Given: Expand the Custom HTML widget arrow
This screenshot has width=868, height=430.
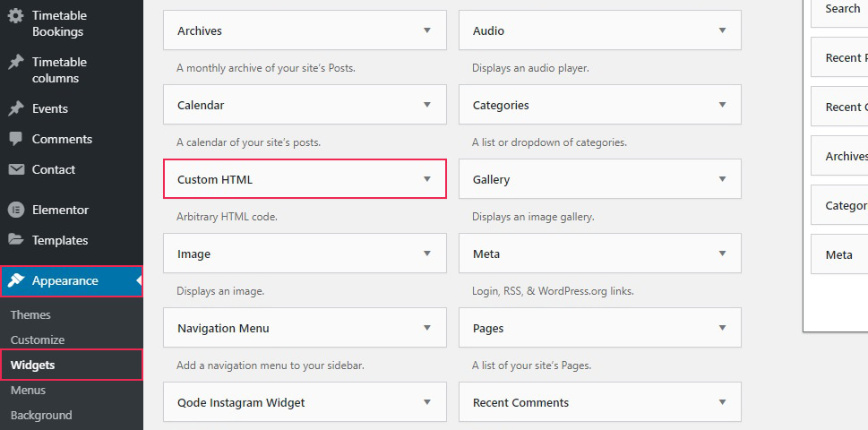Looking at the screenshot, I should click(x=426, y=179).
